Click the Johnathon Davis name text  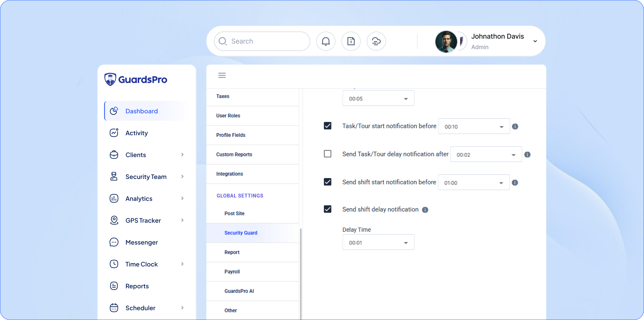tap(497, 36)
